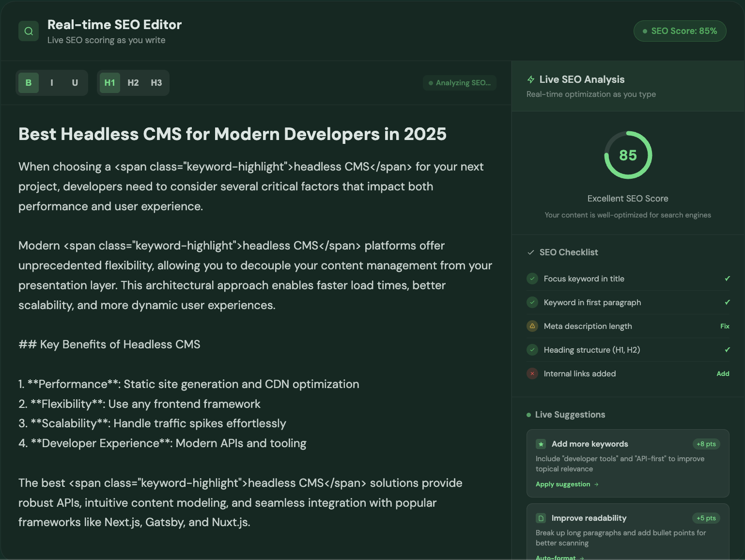The height and width of the screenshot is (560, 745).
Task: Select the H1 heading style
Action: [110, 83]
